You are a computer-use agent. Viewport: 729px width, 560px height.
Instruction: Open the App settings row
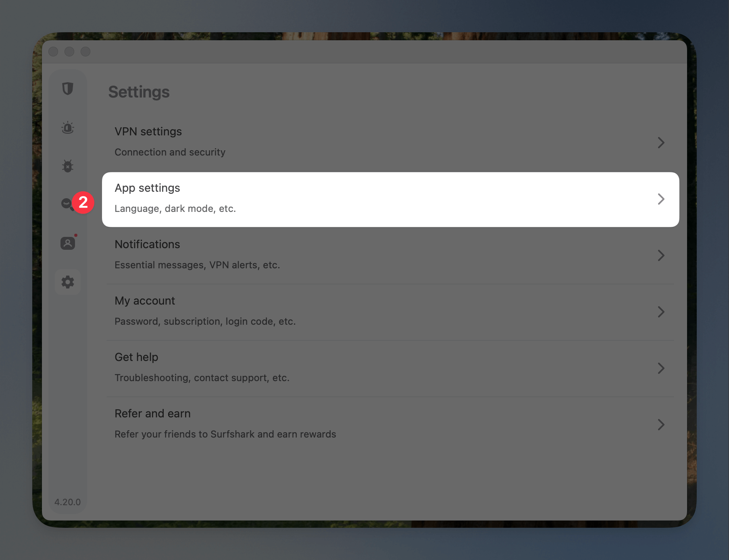coord(390,199)
